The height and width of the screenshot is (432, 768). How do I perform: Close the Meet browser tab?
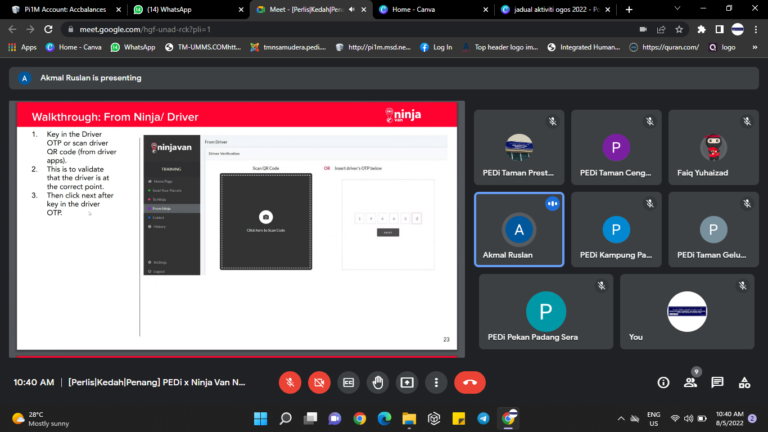(x=363, y=9)
